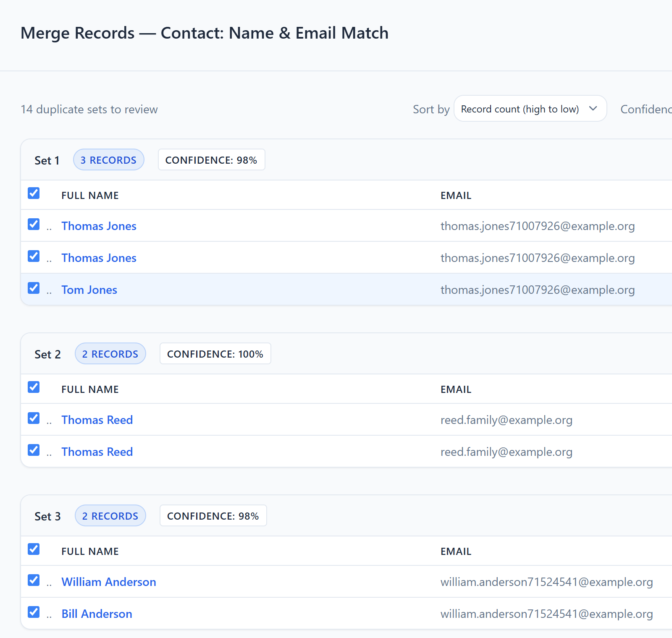Toggle the Set 1 select-all checkbox
This screenshot has height=638, width=672.
34,193
